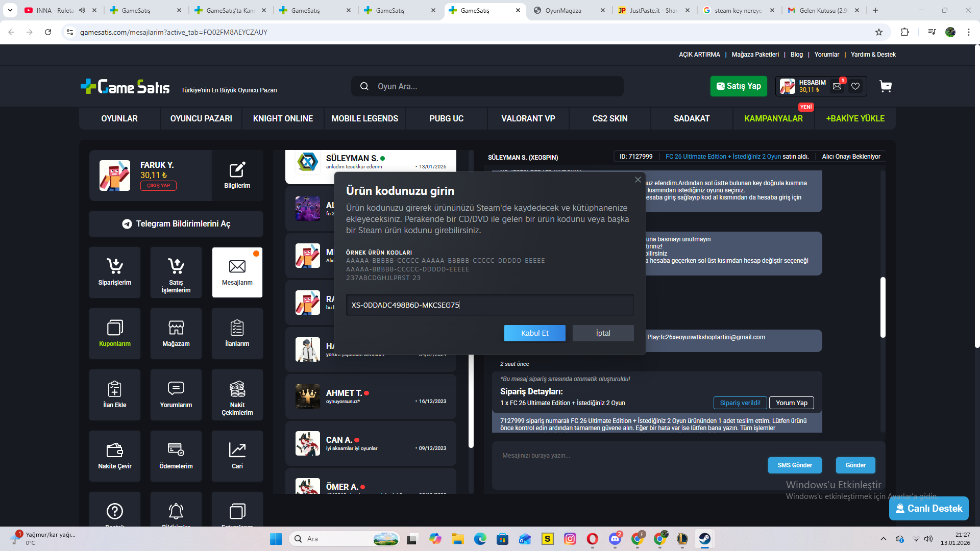This screenshot has height=551, width=980.
Task: Bookmark this page with the star icon
Action: [x=879, y=32]
